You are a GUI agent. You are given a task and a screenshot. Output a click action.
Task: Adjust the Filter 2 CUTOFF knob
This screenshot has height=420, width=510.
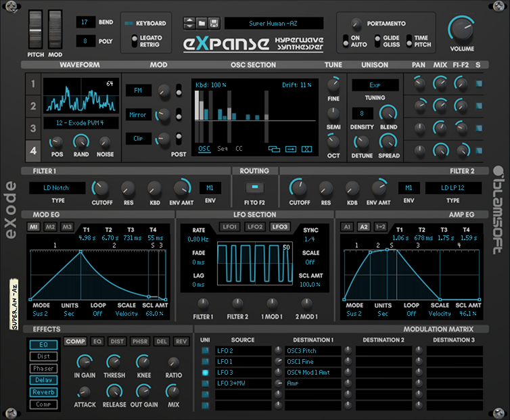(x=298, y=188)
